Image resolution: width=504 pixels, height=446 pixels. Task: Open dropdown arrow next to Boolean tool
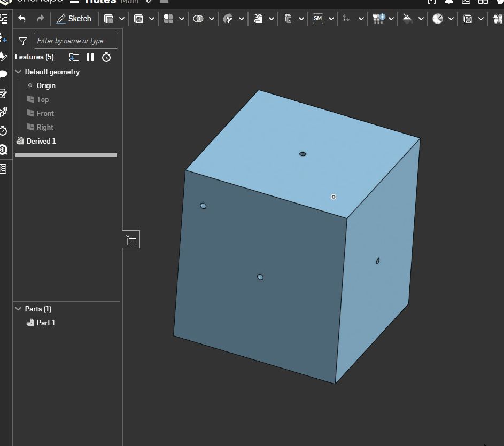coord(212,19)
